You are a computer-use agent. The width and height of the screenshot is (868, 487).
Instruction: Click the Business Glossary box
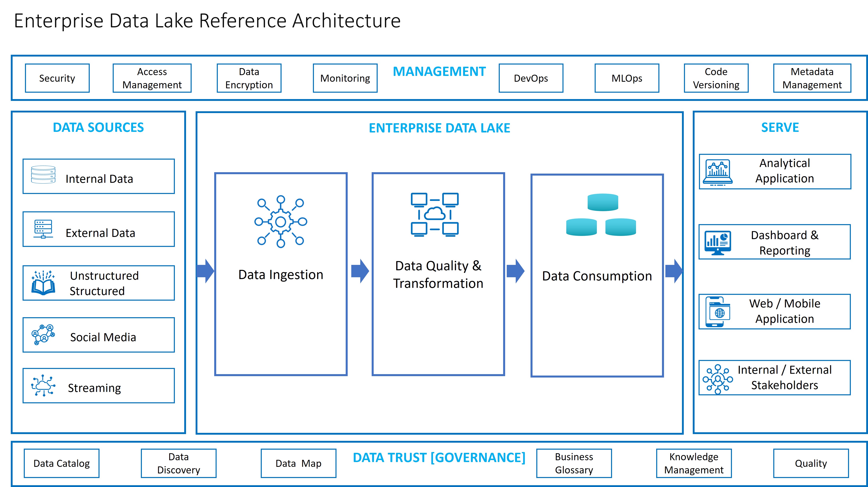click(x=574, y=463)
